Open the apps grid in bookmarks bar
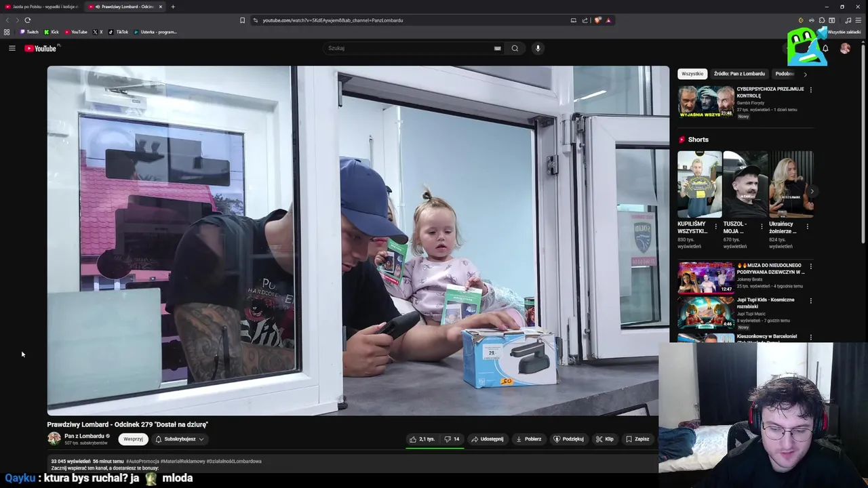This screenshot has height=488, width=868. tap(7, 32)
